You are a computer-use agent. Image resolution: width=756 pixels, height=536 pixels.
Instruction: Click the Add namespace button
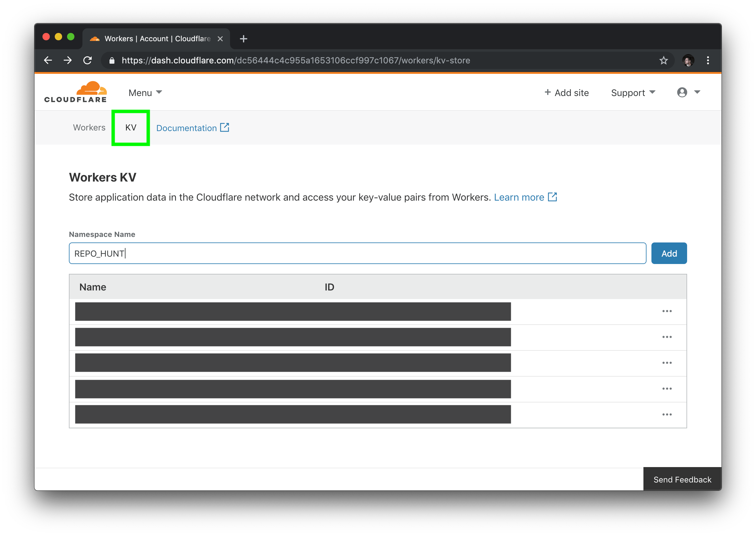pos(669,254)
